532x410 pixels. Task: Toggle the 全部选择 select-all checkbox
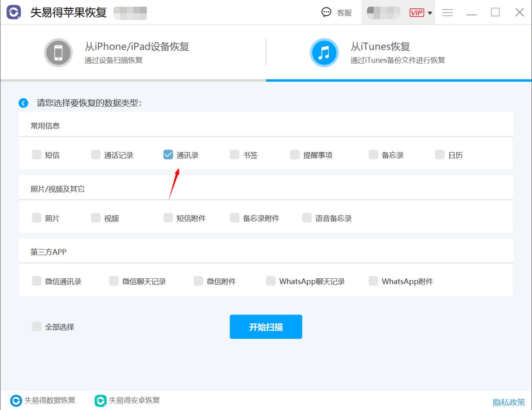(36, 326)
